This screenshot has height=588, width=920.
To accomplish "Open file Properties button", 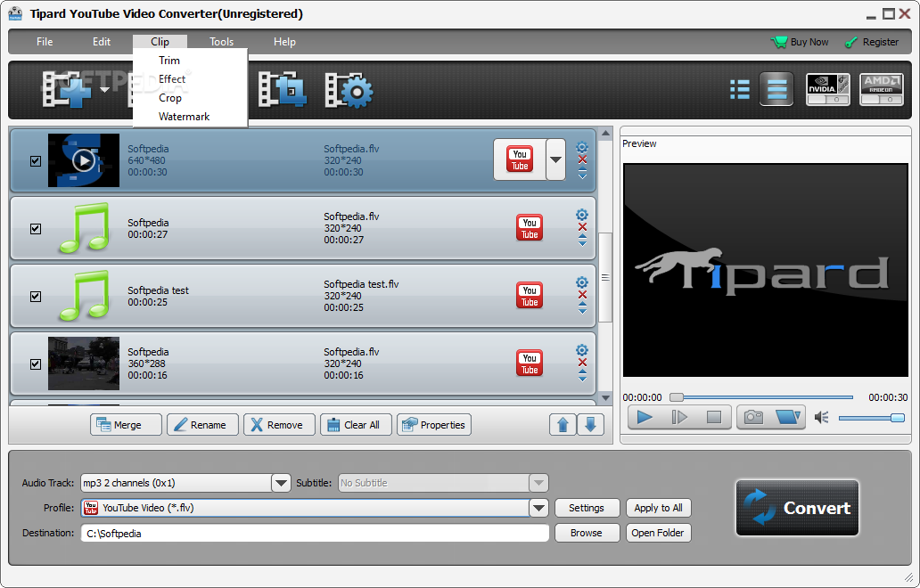I will pyautogui.click(x=434, y=424).
